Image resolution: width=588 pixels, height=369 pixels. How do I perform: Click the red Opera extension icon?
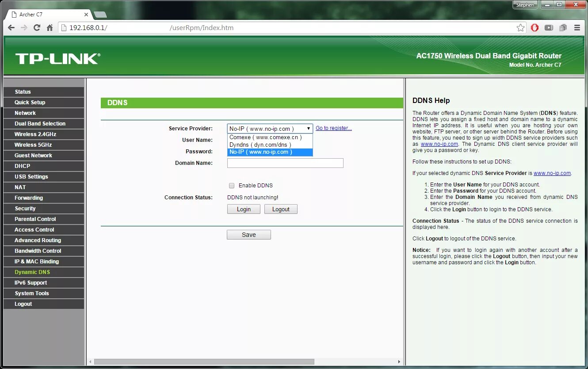click(535, 27)
